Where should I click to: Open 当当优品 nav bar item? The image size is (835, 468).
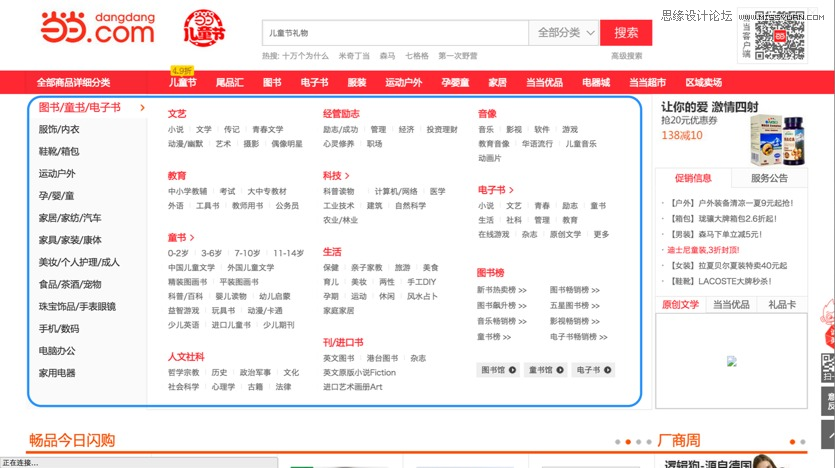point(544,83)
